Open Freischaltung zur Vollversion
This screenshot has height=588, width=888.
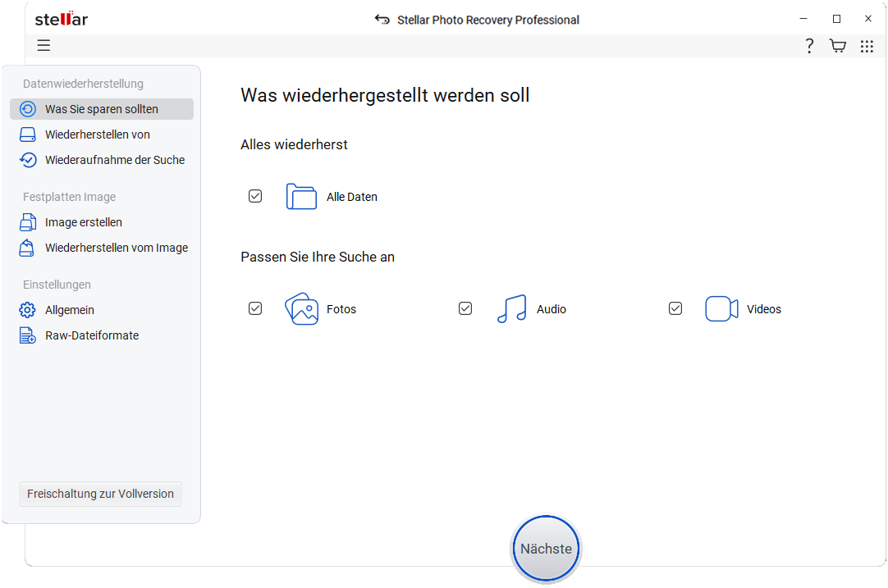pyautogui.click(x=99, y=494)
